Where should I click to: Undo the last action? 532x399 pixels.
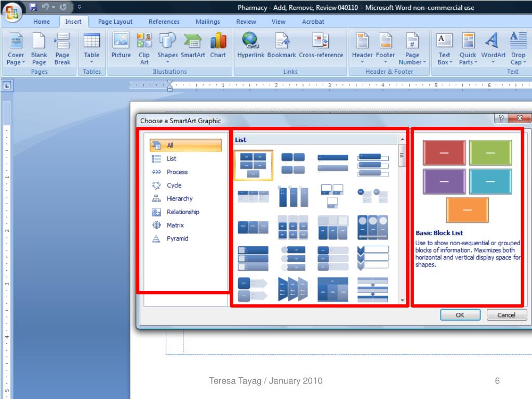[45, 7]
